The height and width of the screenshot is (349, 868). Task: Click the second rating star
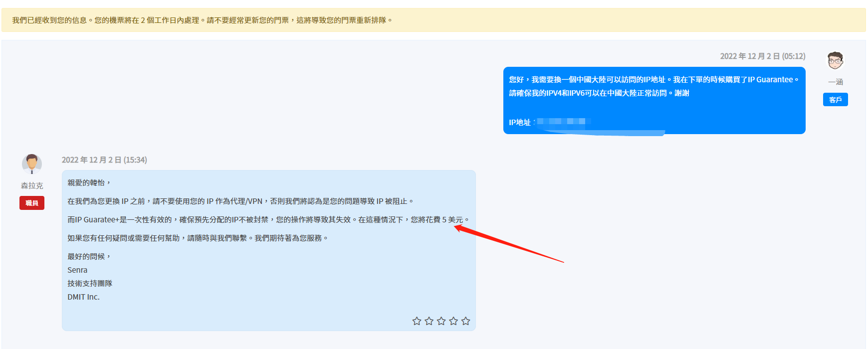coord(429,321)
